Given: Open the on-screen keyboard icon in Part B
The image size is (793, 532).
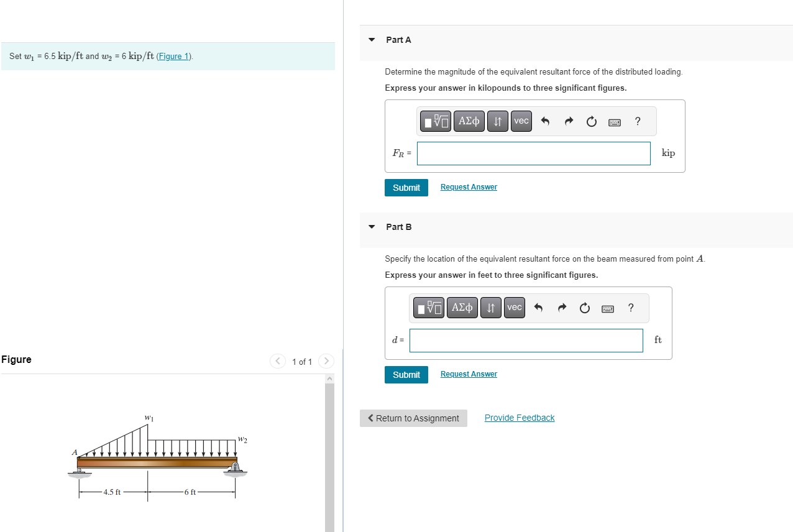Looking at the screenshot, I should click(x=607, y=308).
